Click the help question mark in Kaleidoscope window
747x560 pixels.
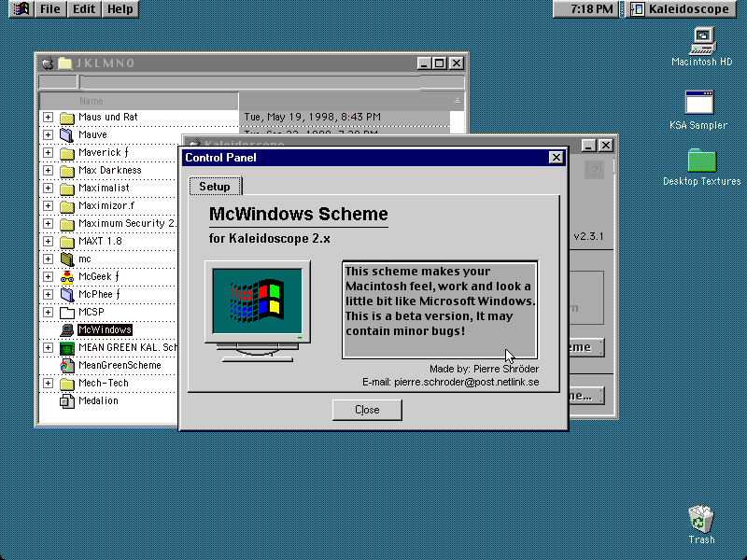click(594, 170)
